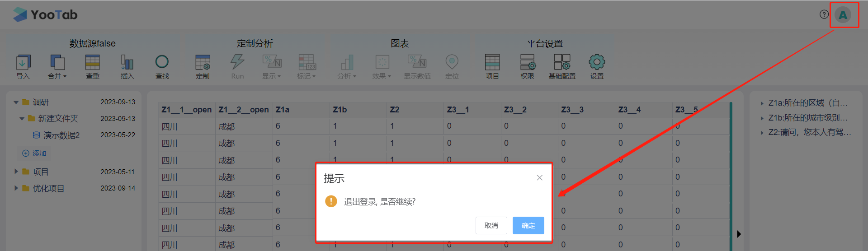This screenshot has height=251, width=868.
Task: Click the right-pointing panel collapse arrow
Action: [x=739, y=234]
